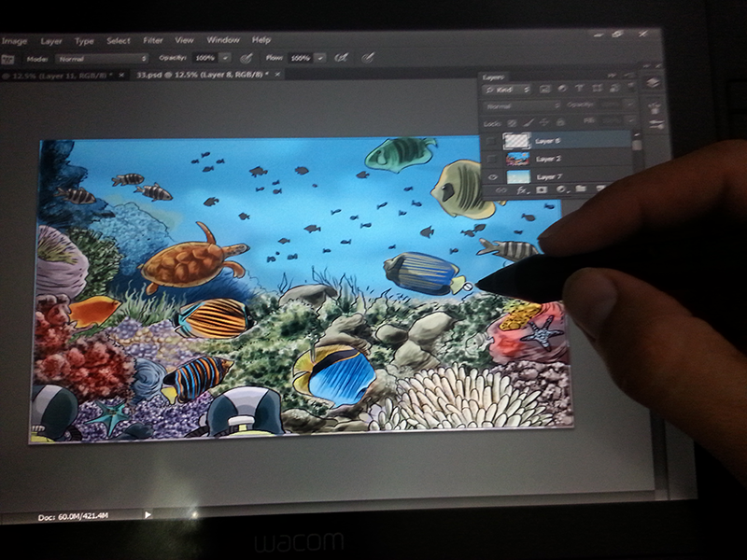Create a new group with folder icon
The image size is (747, 560).
580,189
